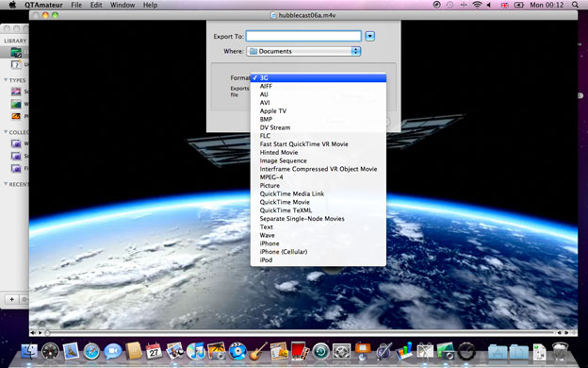This screenshot has height=368, width=588.
Task: Choose Fast Start QuickTime VR Movie
Action: click(x=318, y=143)
